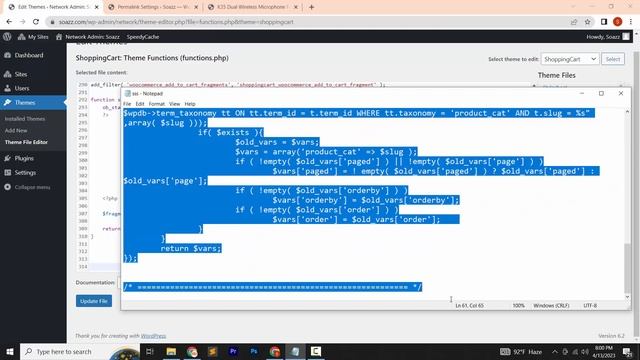Open the WordPress logo menu
The image size is (640, 360).
7,37
